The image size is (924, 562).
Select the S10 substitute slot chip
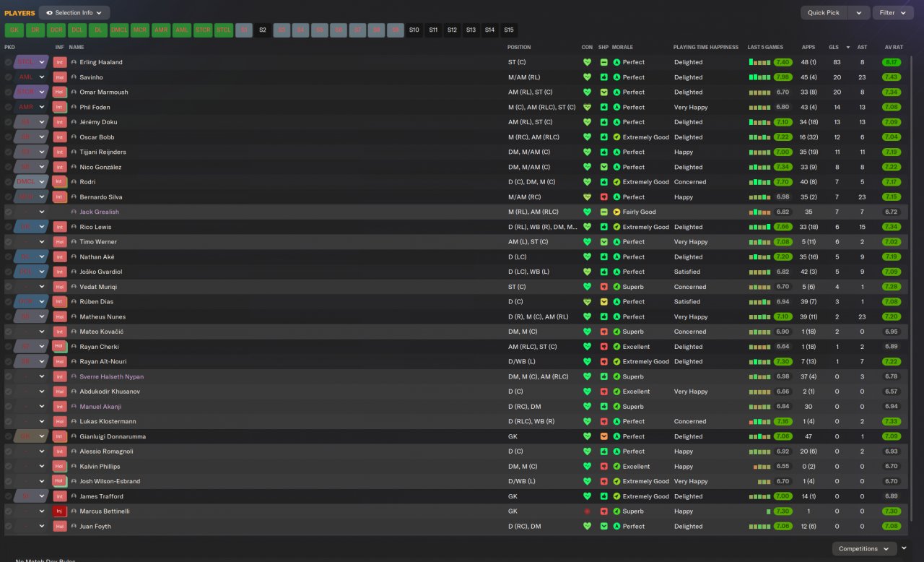414,30
